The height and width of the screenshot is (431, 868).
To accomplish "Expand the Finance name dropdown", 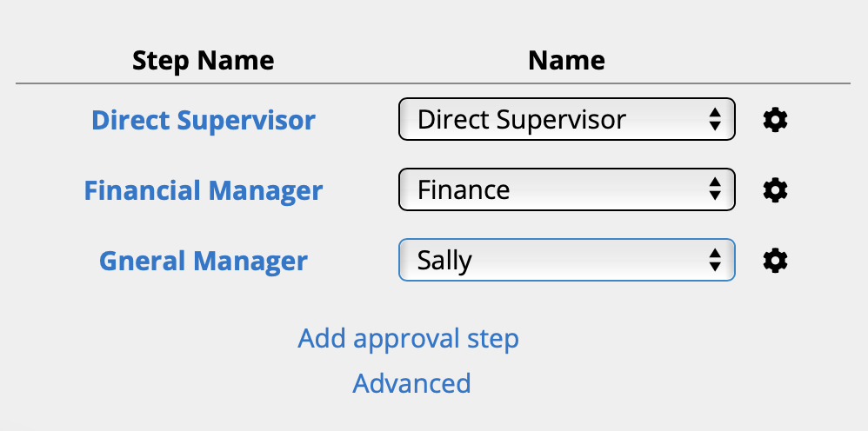I will (566, 189).
